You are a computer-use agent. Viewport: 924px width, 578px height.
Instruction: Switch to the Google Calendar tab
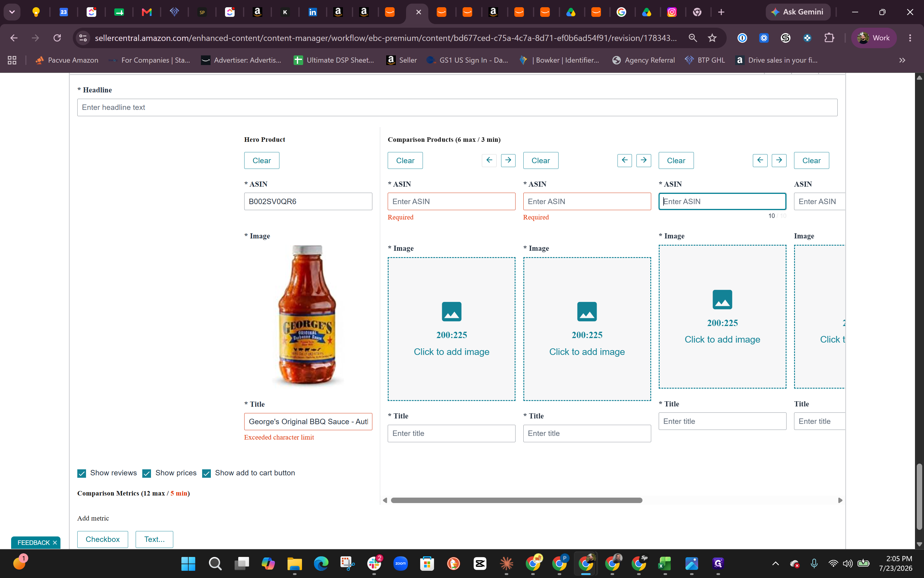tap(64, 12)
